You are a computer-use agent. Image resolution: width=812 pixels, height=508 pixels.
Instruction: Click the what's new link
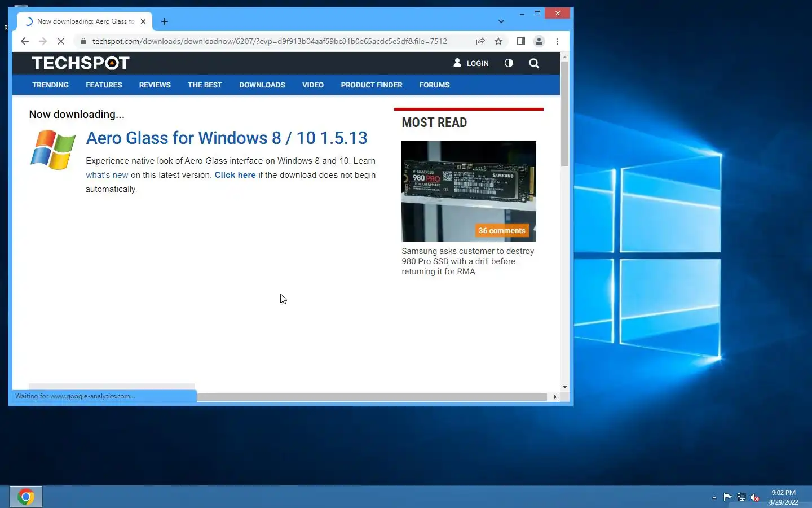tap(107, 175)
